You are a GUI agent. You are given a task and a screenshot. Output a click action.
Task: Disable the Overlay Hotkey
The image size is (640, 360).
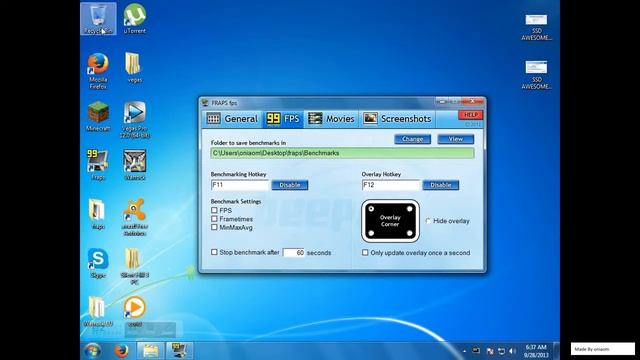tap(441, 185)
